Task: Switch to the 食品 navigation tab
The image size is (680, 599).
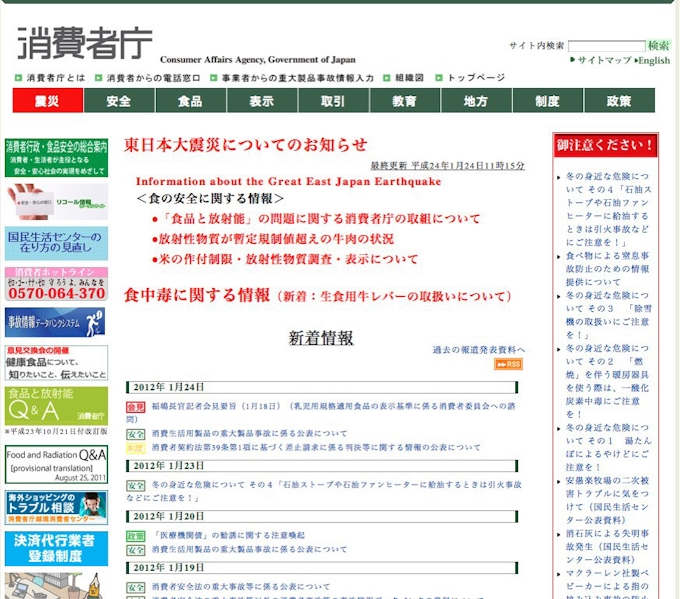Action: point(190,101)
